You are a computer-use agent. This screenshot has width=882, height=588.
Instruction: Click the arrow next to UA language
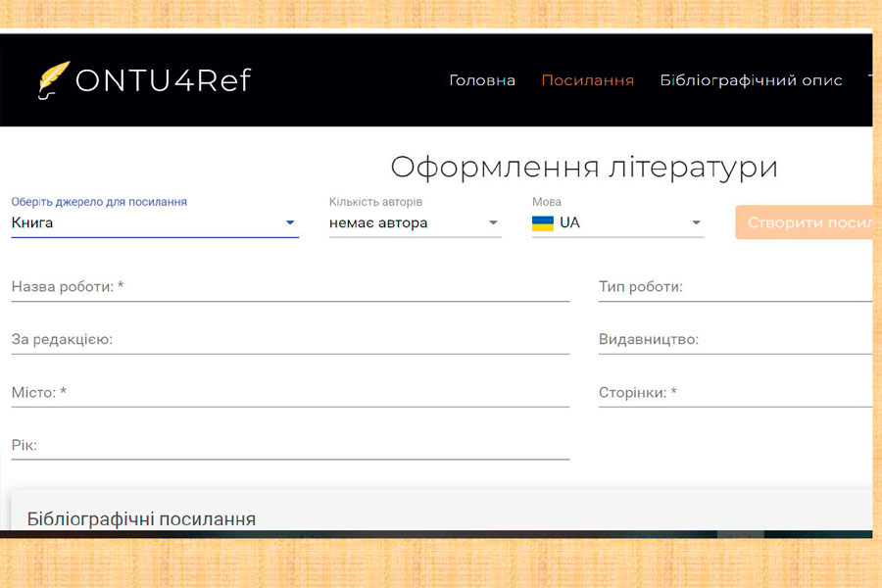tap(696, 222)
